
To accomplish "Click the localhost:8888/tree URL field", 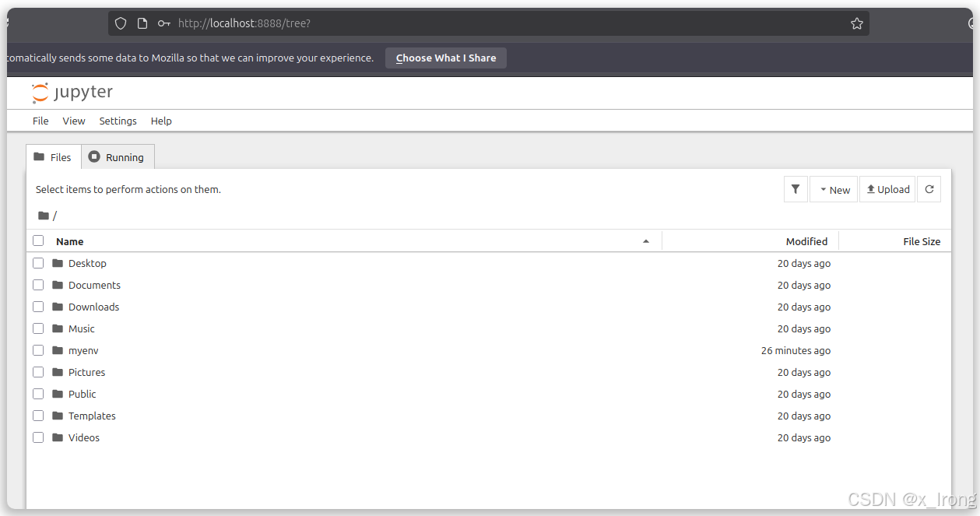I will pos(489,23).
